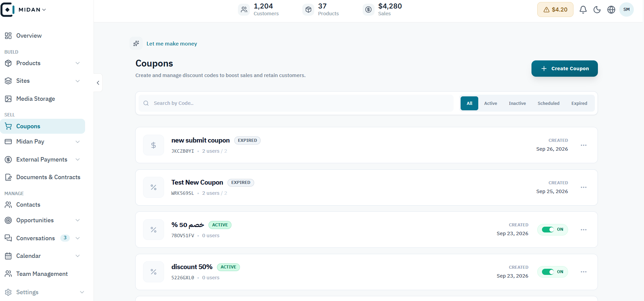Open the $4.20 balance warning

click(555, 10)
